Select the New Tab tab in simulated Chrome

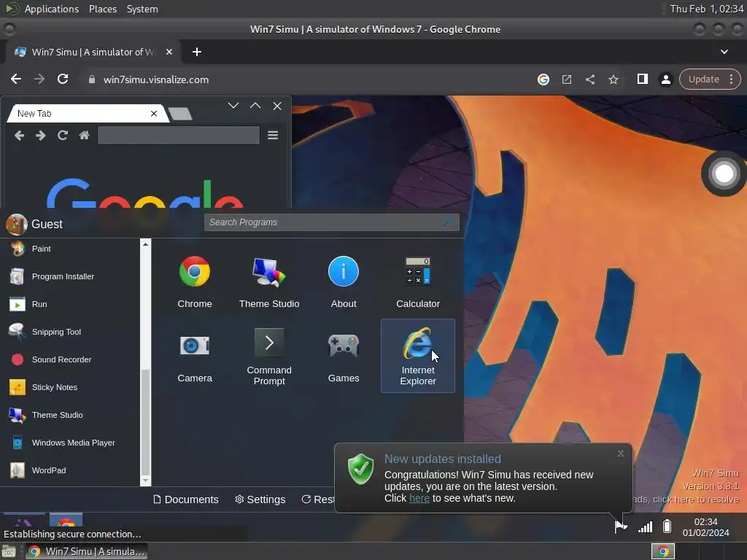[x=86, y=114]
